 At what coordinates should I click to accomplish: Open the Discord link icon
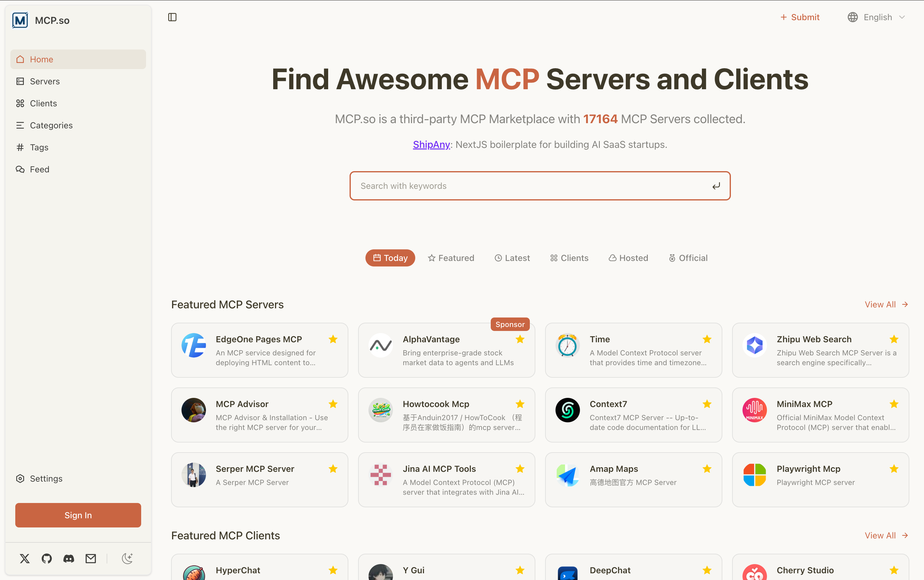pyautogui.click(x=69, y=559)
